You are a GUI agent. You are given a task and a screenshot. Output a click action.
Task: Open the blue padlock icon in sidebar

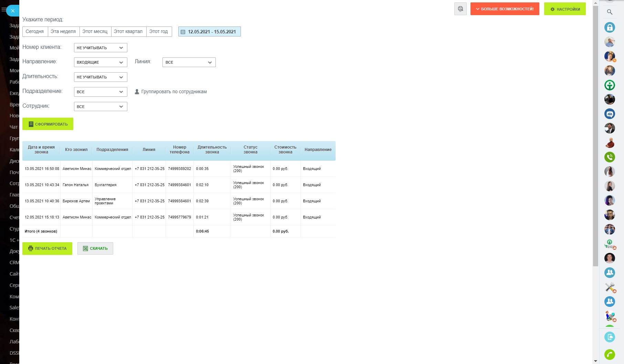coord(610,28)
